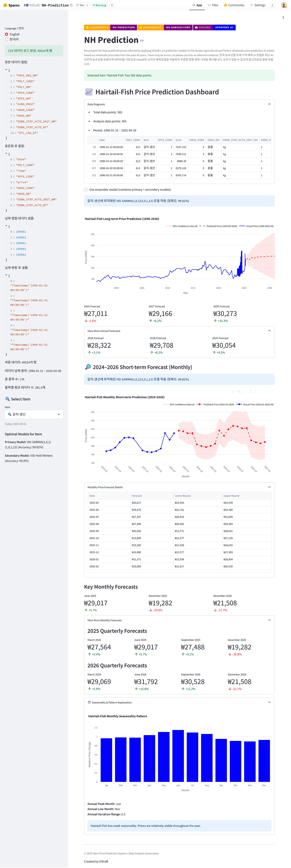
Task: Open the Streamlit app menu dots
Action: point(283,18)
